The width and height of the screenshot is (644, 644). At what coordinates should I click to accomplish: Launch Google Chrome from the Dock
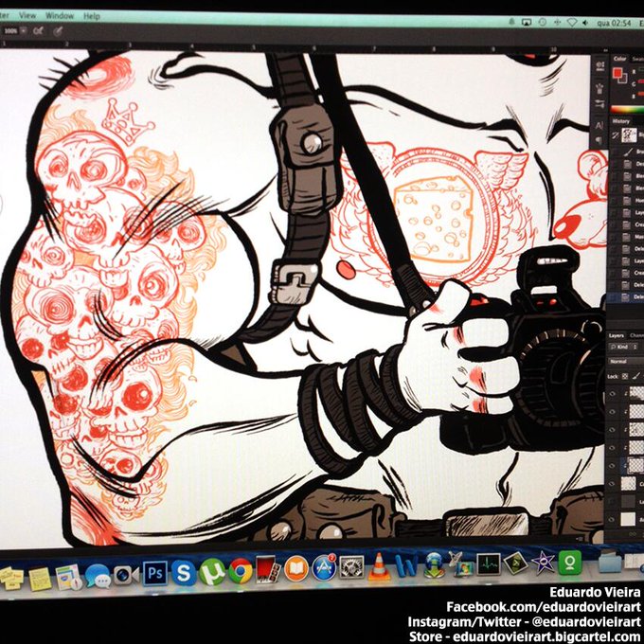241,570
